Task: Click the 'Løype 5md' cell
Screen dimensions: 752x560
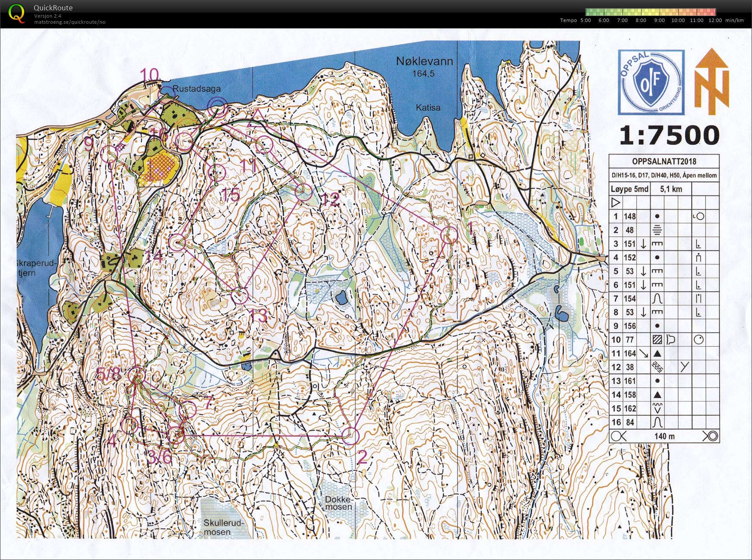Action: [x=629, y=189]
